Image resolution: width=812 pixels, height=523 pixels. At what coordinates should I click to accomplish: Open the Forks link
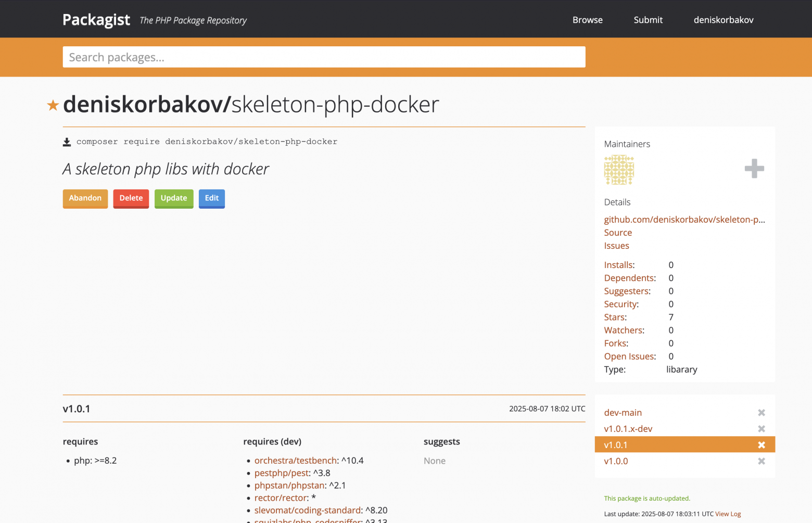[x=616, y=343]
